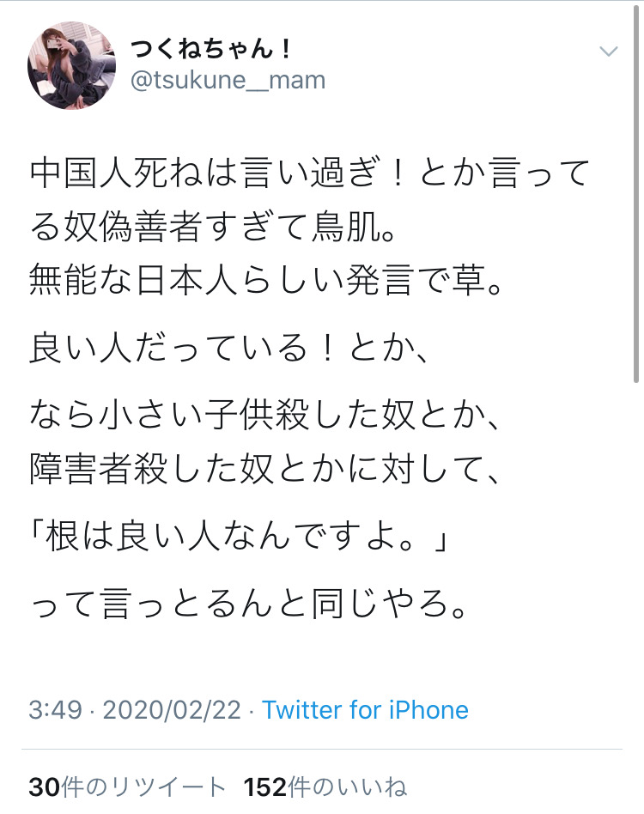The height and width of the screenshot is (814, 644).
Task: Click the 3:49 tweet time
Action: (56, 709)
